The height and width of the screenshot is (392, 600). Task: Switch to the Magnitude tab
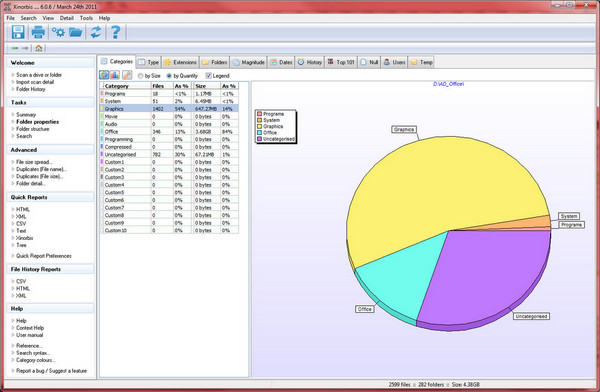(x=248, y=62)
